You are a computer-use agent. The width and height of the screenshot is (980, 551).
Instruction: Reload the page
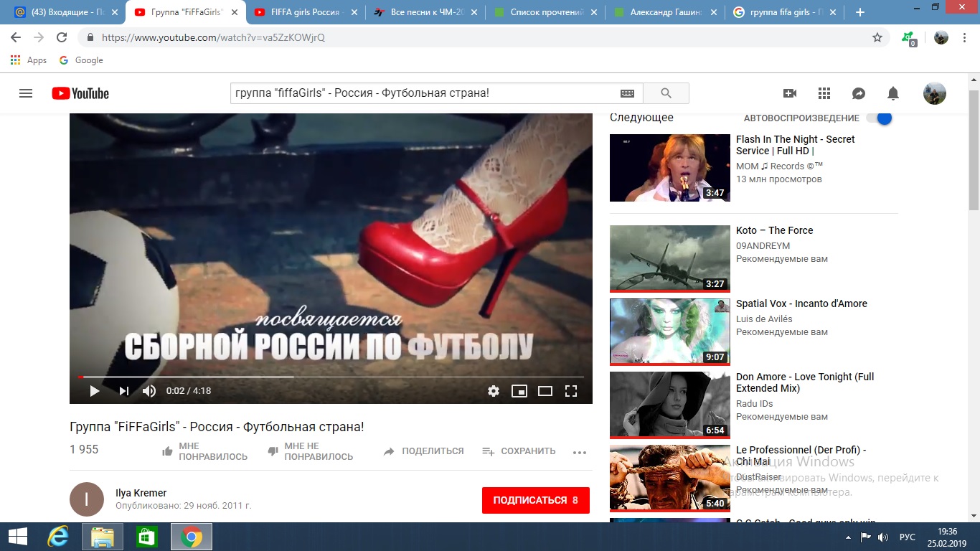point(62,37)
